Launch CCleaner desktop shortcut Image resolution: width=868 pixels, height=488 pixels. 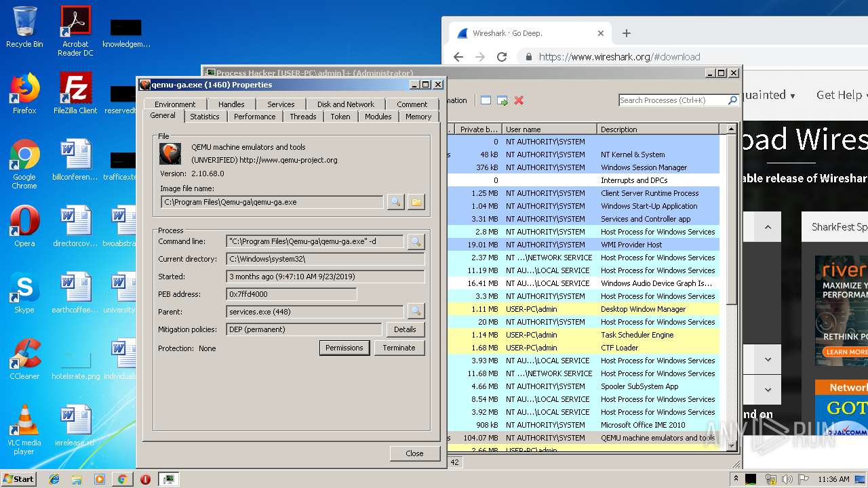tap(24, 359)
